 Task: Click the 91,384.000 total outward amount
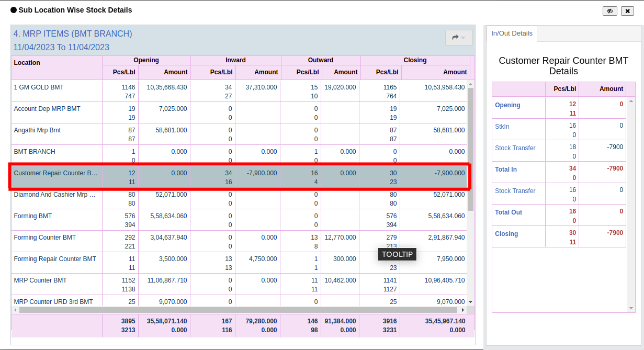[x=340, y=321]
